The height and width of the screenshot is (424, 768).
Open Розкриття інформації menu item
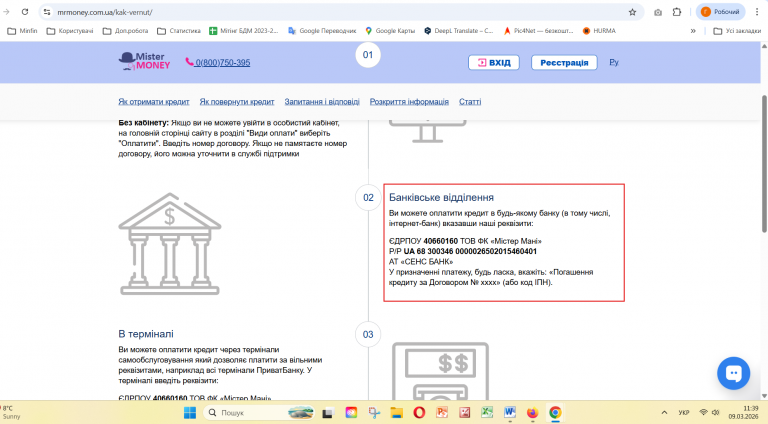click(x=409, y=102)
